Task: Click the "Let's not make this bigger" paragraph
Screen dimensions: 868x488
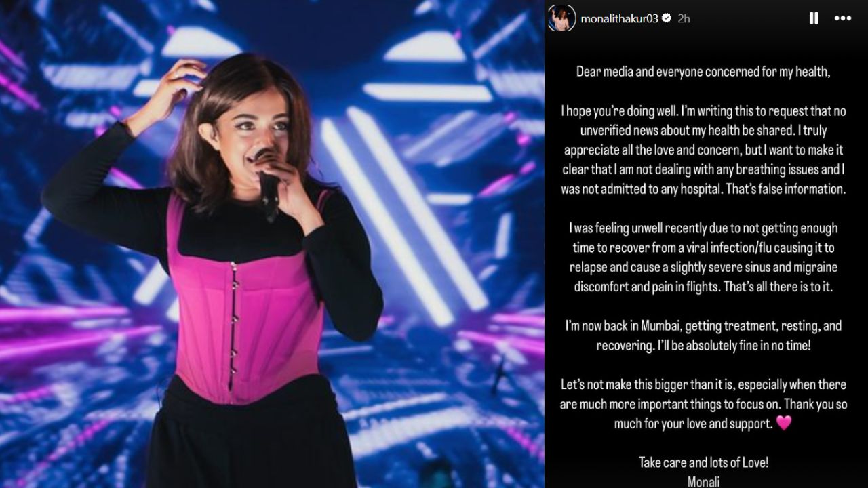Action: (x=705, y=404)
